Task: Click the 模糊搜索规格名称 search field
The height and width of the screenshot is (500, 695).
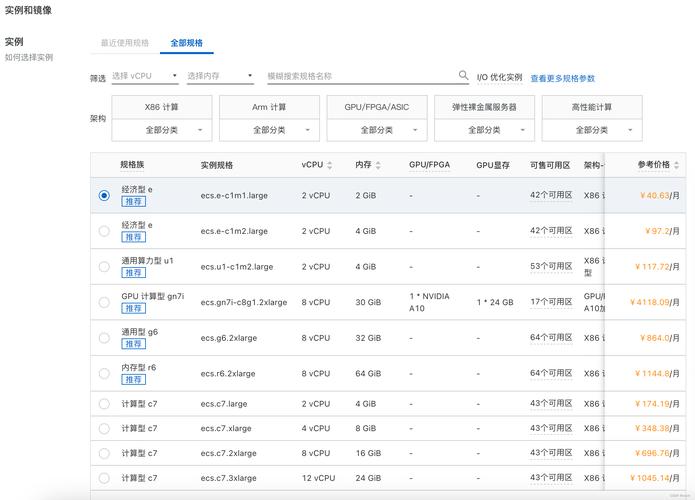Action: click(360, 76)
